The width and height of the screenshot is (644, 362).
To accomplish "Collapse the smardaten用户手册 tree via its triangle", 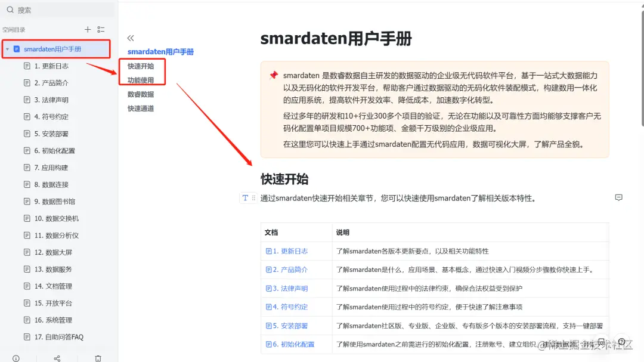I will [8, 49].
